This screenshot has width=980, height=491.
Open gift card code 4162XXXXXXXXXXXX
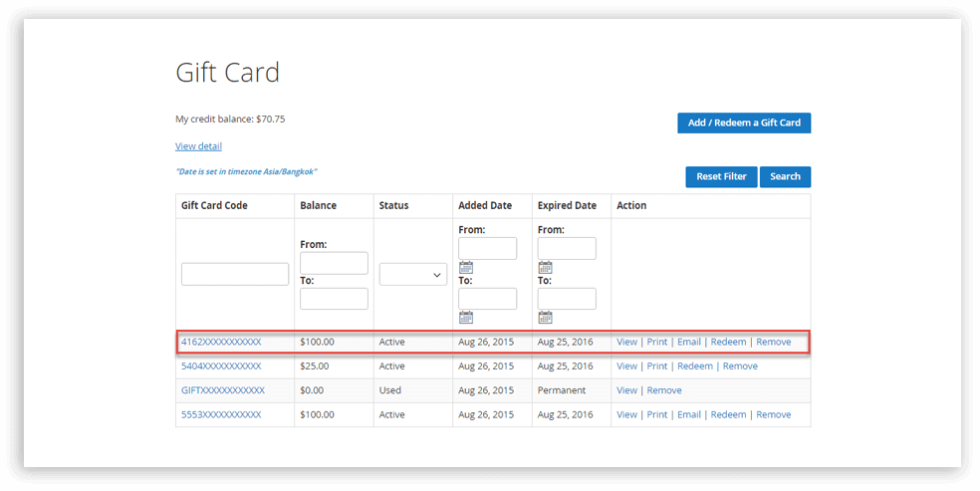(x=221, y=342)
